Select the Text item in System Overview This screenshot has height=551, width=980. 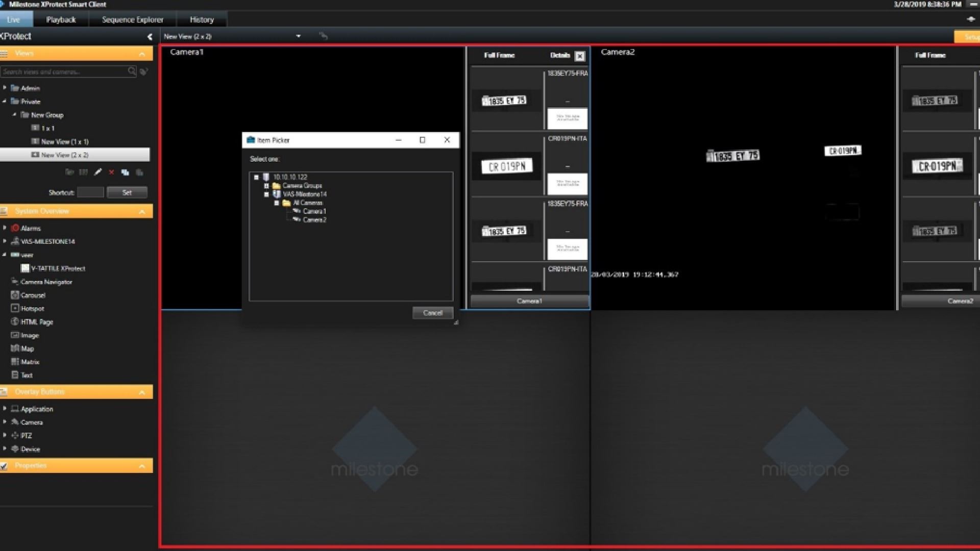27,375
